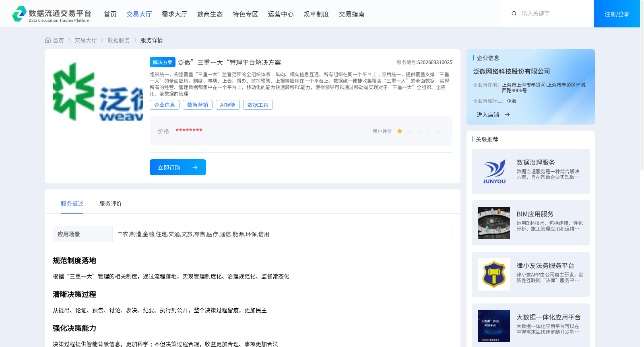Click the 强化决策能力 heading

(x=74, y=328)
